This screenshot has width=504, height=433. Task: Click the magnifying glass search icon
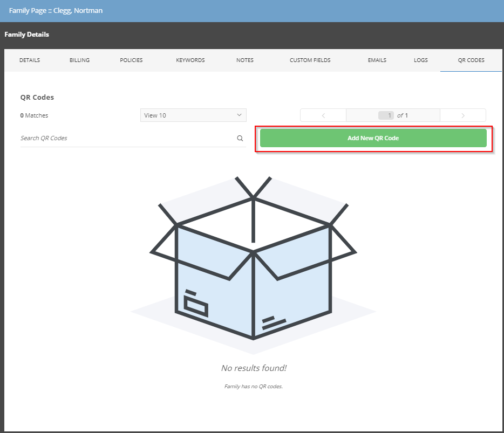point(240,139)
